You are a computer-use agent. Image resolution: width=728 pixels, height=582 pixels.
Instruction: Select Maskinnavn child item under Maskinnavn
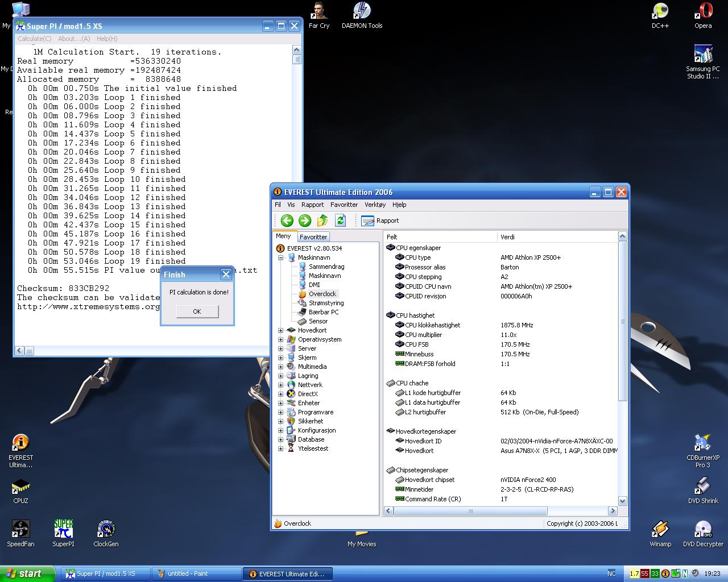[x=325, y=276]
